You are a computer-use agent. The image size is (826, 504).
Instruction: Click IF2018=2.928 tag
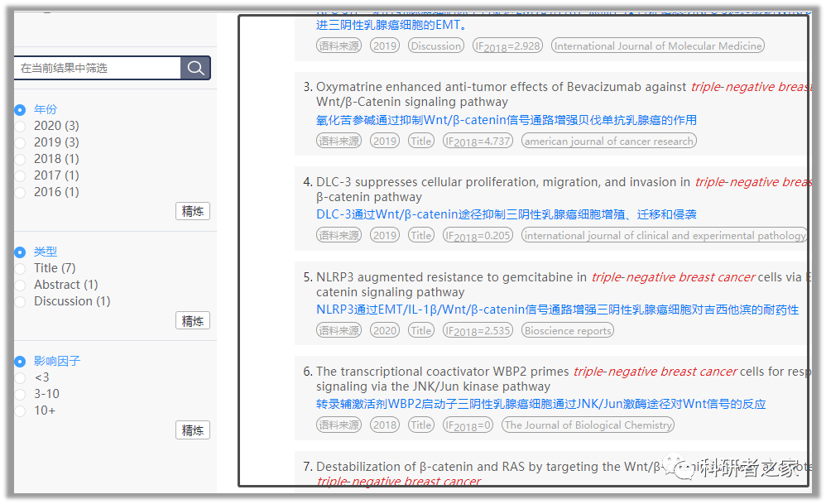[x=508, y=46]
